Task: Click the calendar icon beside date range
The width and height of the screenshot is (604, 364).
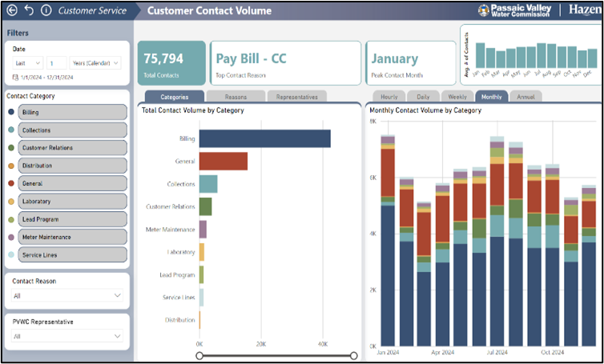Action: tap(16, 77)
